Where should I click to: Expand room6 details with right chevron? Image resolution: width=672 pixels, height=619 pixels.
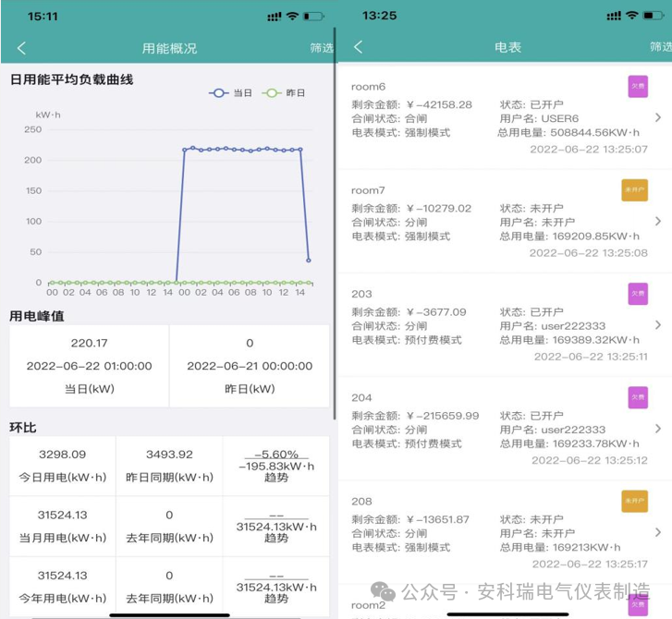point(657,117)
